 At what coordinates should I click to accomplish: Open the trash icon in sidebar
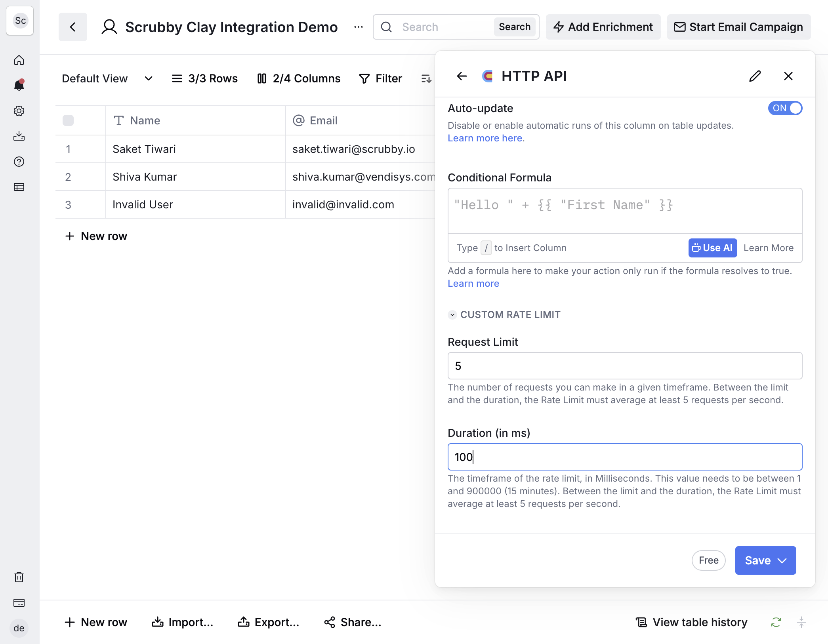pos(19,577)
